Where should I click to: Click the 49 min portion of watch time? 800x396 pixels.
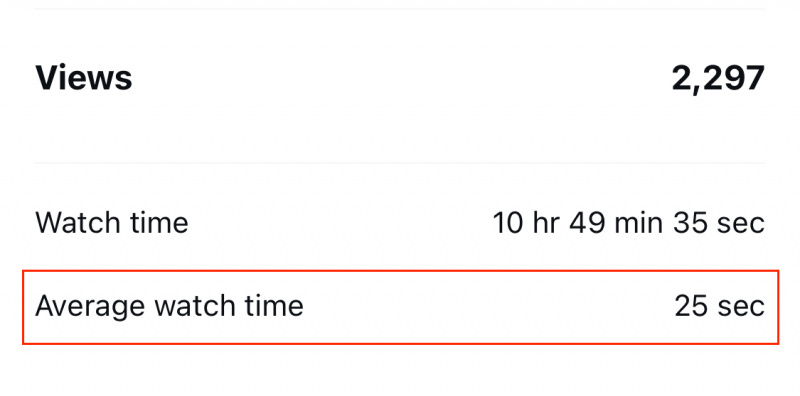[616, 222]
